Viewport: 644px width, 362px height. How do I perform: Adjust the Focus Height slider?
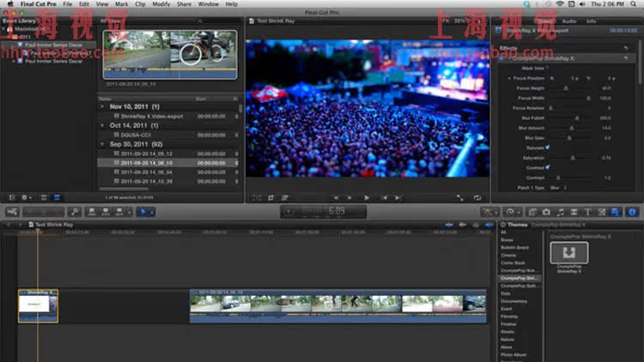tap(566, 88)
